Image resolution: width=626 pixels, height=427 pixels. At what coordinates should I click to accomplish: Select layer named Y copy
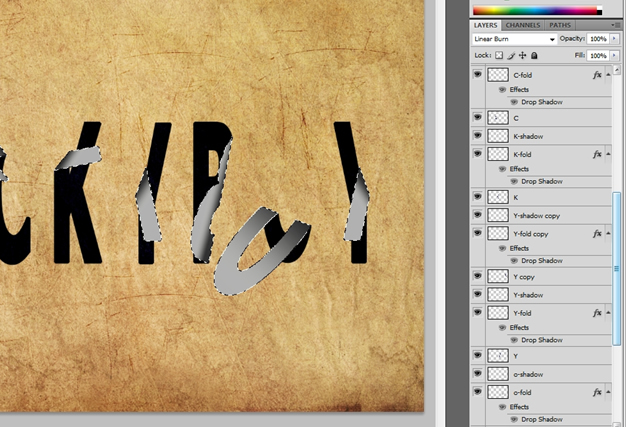pos(523,277)
